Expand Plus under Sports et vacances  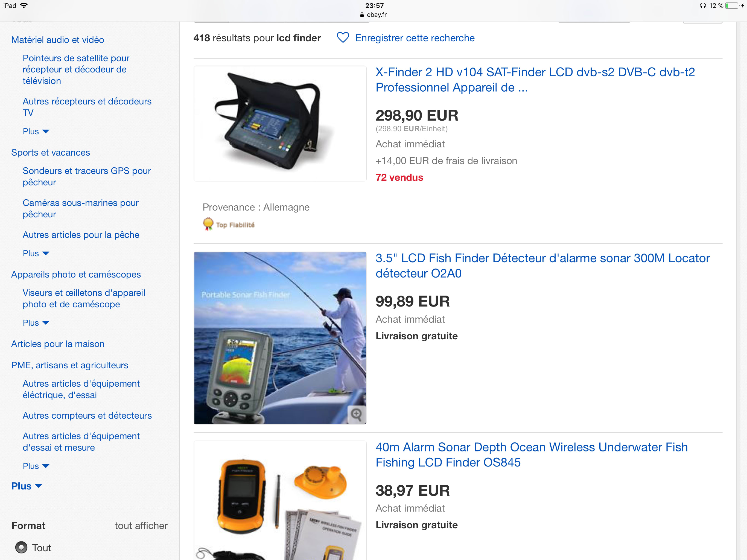pos(36,253)
